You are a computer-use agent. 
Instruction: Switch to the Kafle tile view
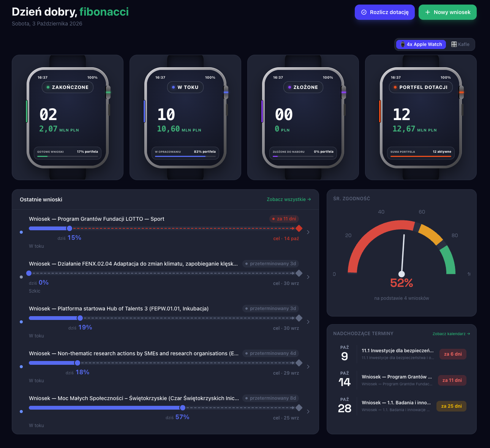(460, 44)
